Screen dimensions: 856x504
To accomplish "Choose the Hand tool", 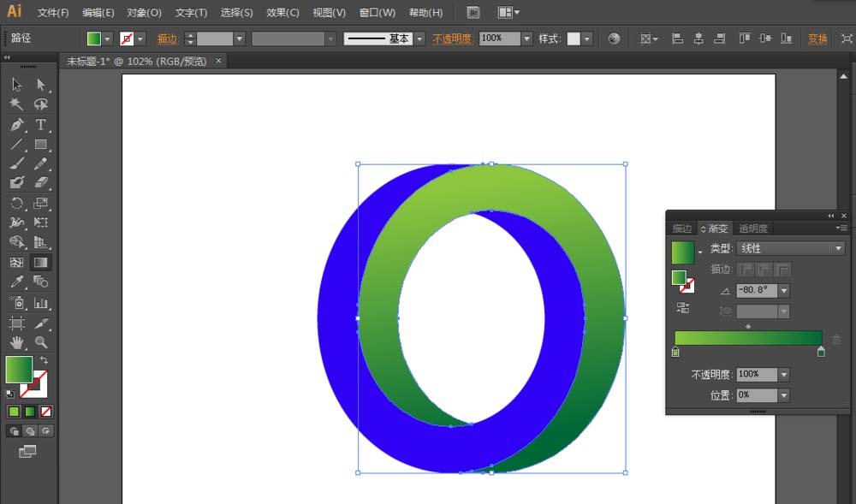I will pyautogui.click(x=16, y=342).
